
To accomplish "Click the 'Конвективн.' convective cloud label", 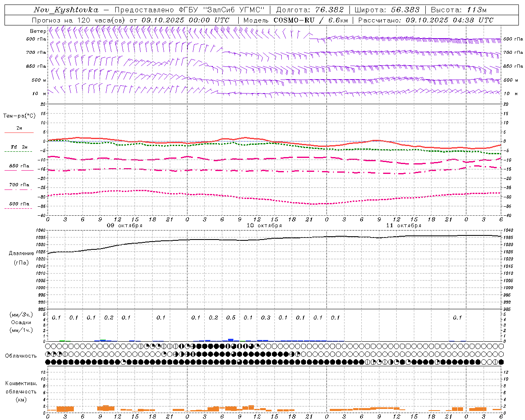I will [x=21, y=383].
